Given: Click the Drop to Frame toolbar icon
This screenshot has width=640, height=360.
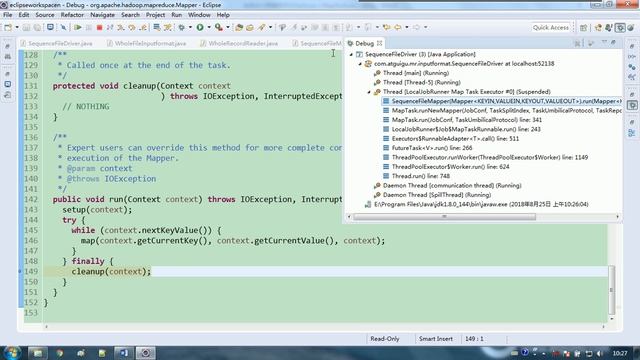Looking at the screenshot, I should [157, 27].
